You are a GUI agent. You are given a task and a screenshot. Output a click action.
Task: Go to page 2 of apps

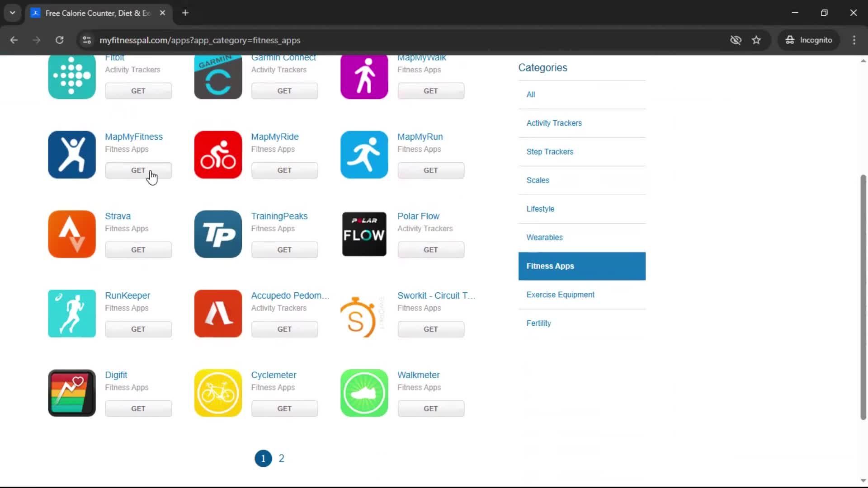pos(281,459)
